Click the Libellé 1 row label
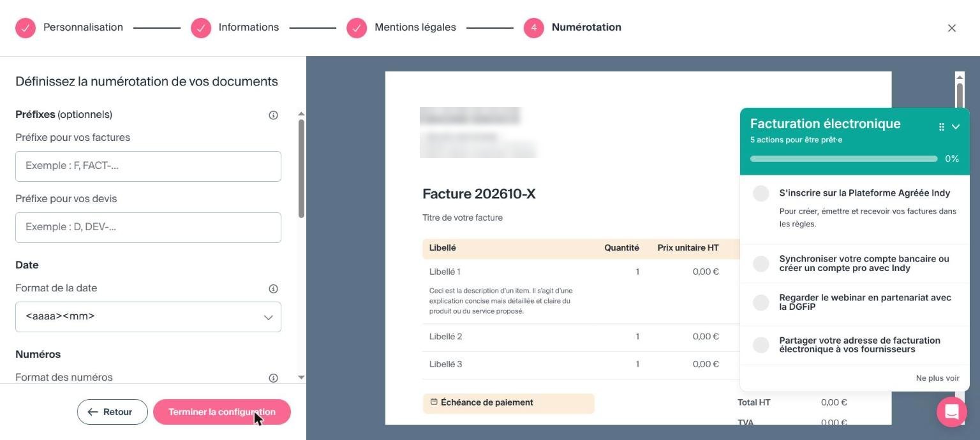 (x=445, y=272)
